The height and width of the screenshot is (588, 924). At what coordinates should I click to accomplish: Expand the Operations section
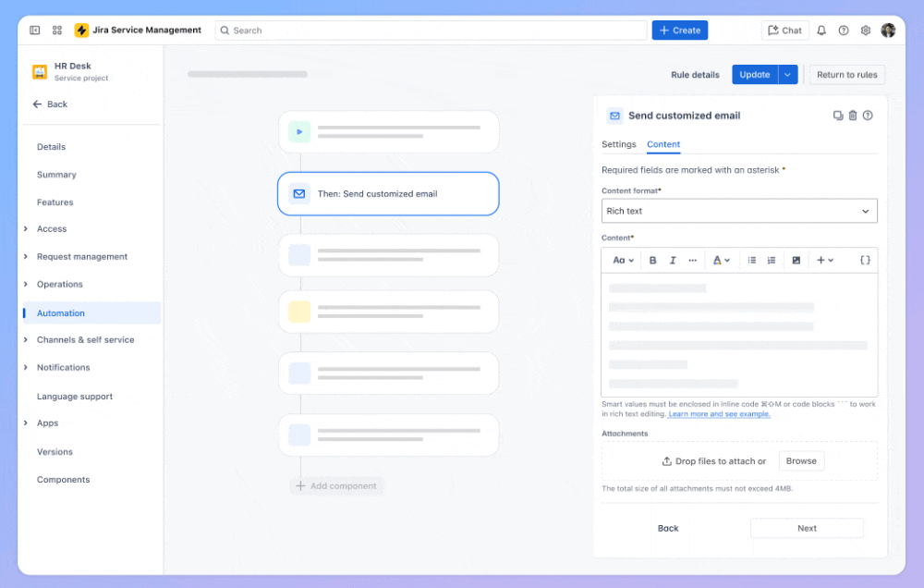coord(25,284)
